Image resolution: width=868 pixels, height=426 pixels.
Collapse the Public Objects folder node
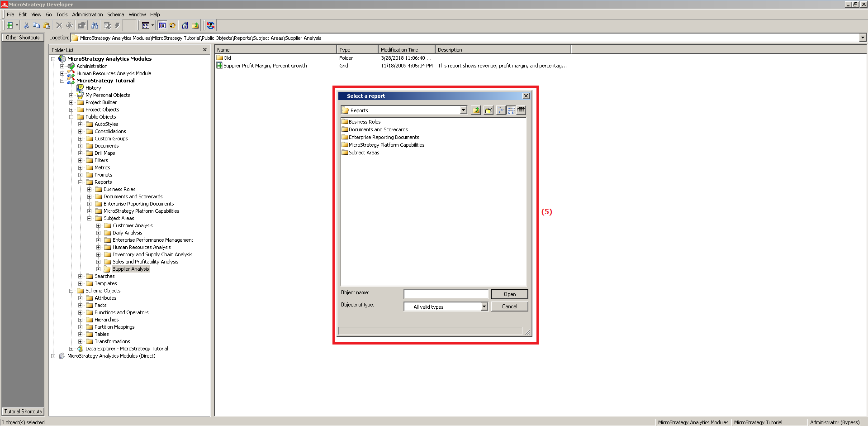tap(71, 117)
